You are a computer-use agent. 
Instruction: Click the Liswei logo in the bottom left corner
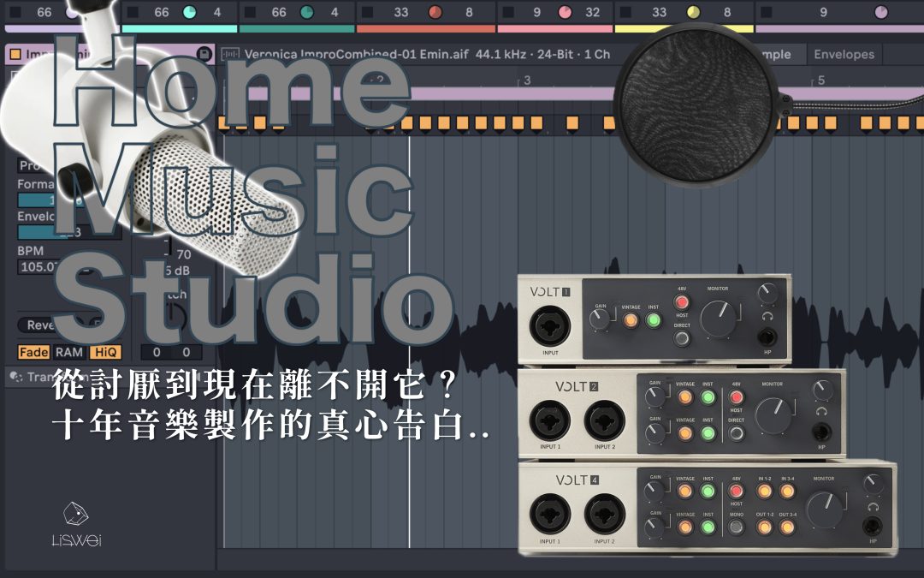(x=75, y=522)
